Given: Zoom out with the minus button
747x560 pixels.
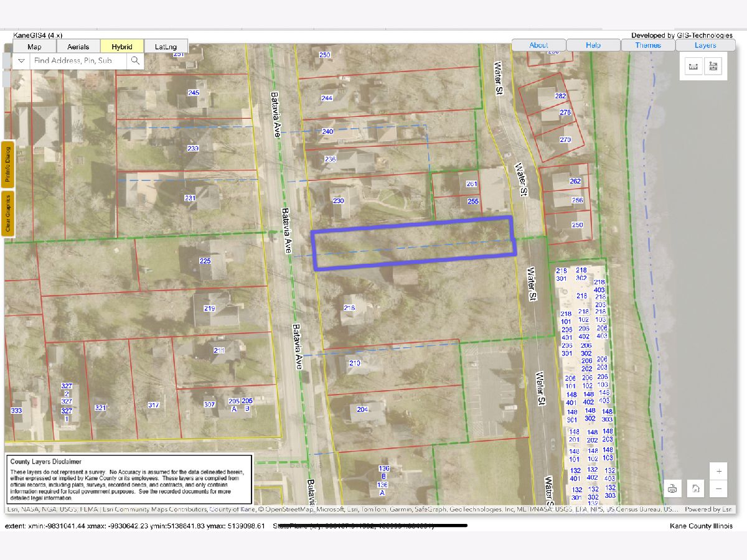Looking at the screenshot, I should coord(718,489).
